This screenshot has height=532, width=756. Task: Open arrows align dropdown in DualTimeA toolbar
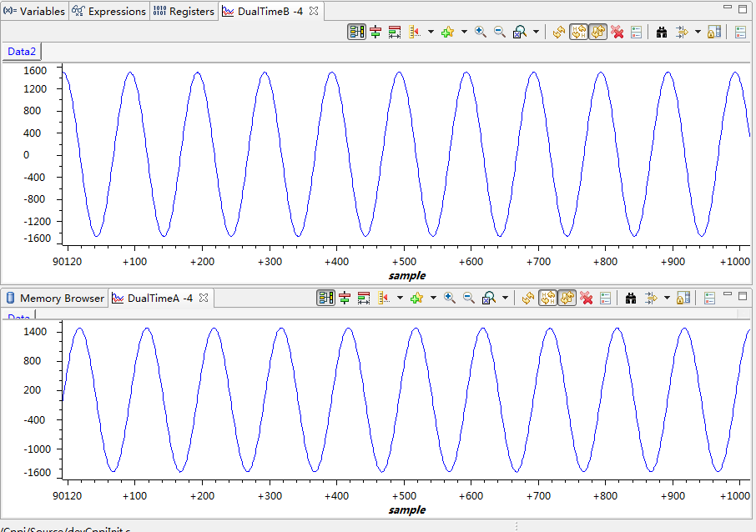(667, 299)
